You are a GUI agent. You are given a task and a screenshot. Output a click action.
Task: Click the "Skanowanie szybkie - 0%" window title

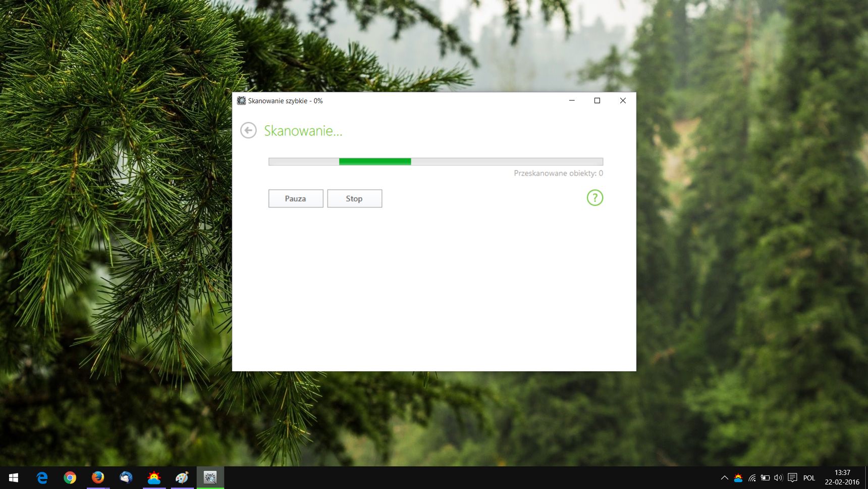(x=285, y=101)
